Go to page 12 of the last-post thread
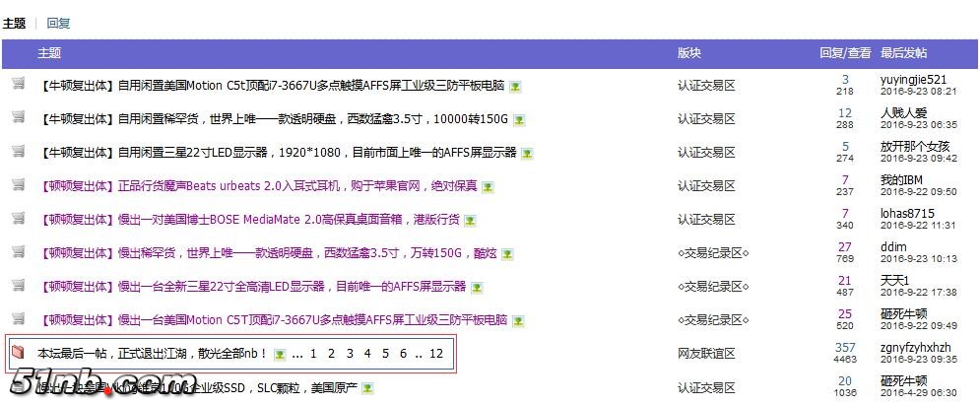This screenshot has width=980, height=405. tap(436, 353)
